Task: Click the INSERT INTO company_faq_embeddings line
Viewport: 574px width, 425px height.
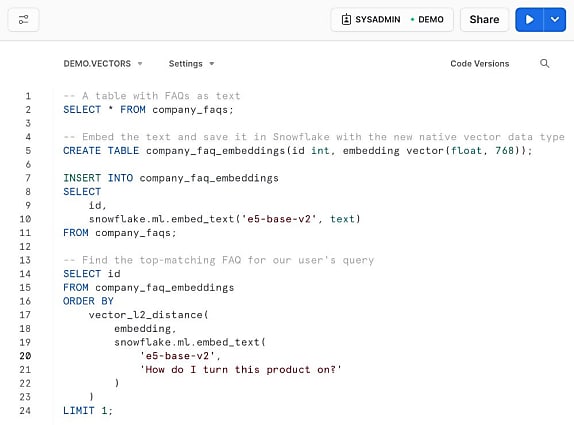Action: point(171,178)
